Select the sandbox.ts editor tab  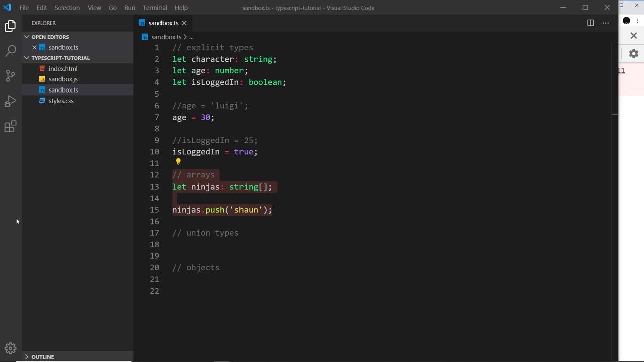[x=163, y=23]
